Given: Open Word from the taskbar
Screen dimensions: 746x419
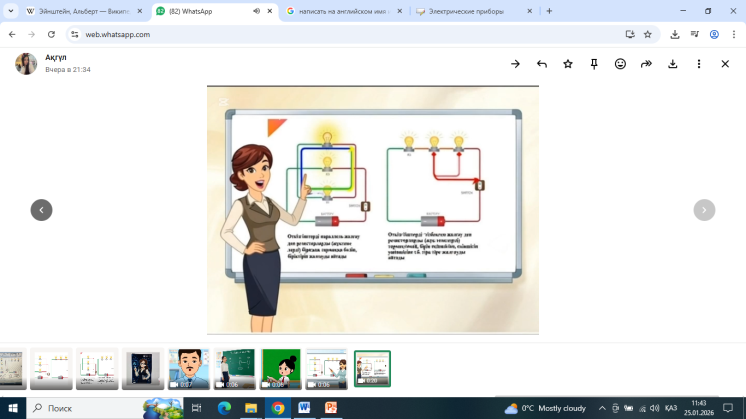Looking at the screenshot, I should tap(304, 408).
